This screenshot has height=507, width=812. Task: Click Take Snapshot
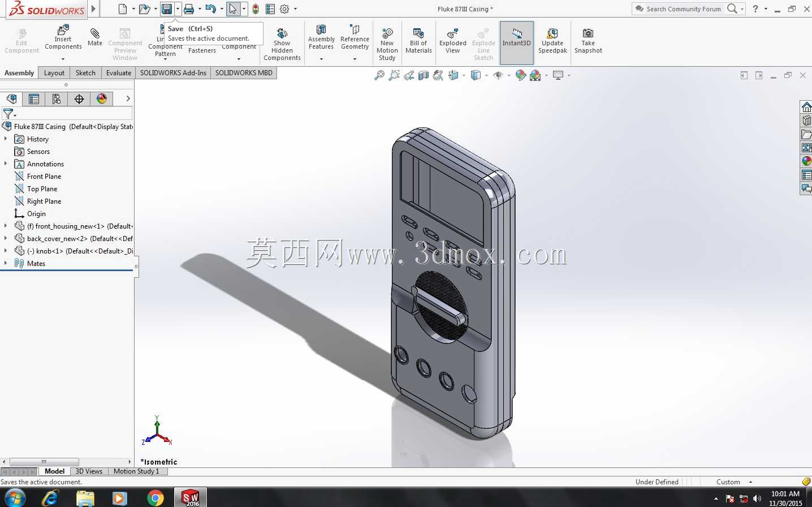(x=588, y=41)
